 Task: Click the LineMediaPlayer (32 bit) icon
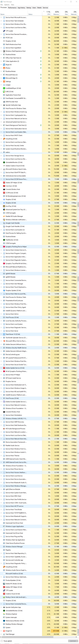(x=4, y=88)
